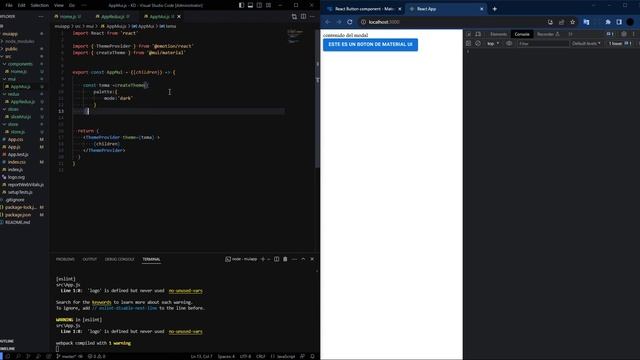
Task: Click the 'ESTE ES UN BOTON DE MATERIAL UI' button
Action: click(370, 44)
